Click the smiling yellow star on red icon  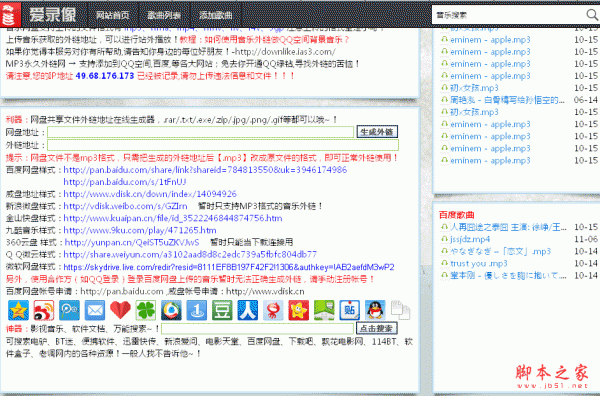point(298,310)
